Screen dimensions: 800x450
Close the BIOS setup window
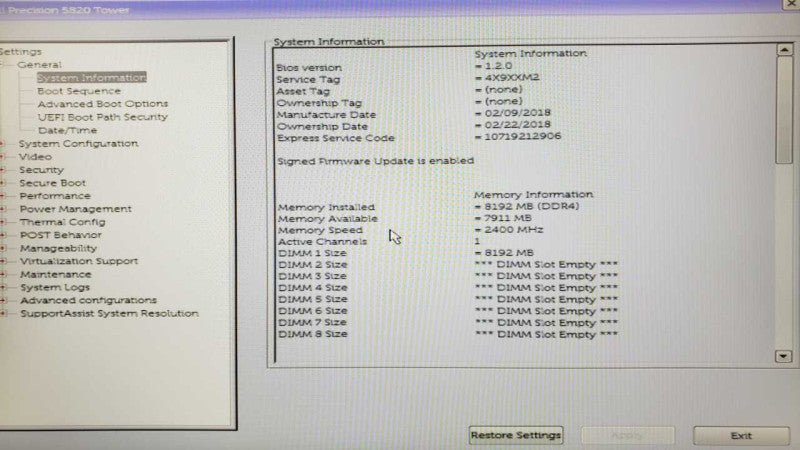pyautogui.click(x=791, y=4)
